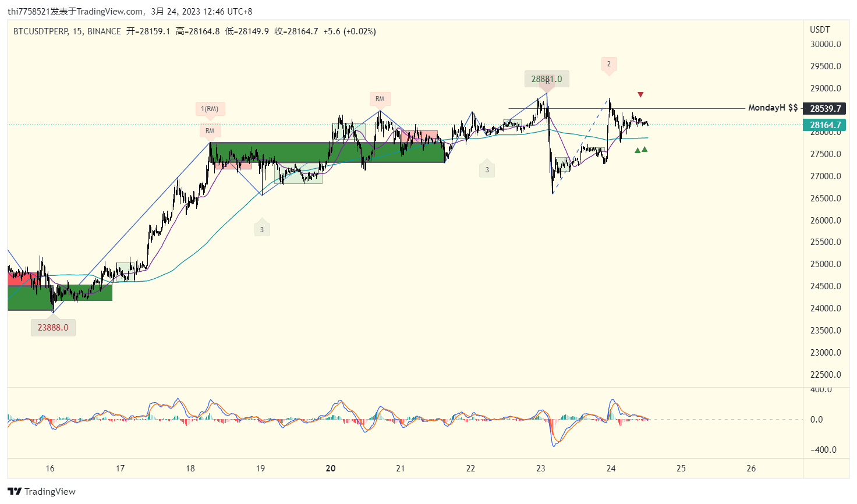Click the TradingView logo at bottom left
The width and height of the screenshot is (857, 504).
click(41, 491)
